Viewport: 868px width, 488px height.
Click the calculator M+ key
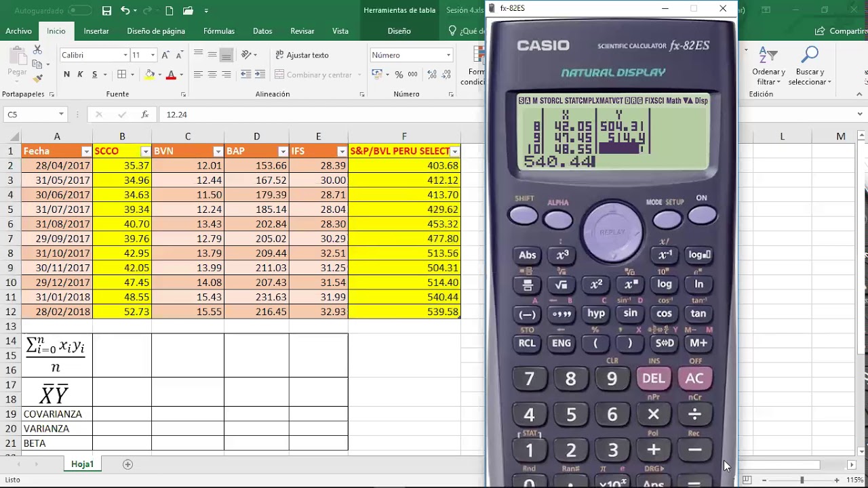pos(698,343)
